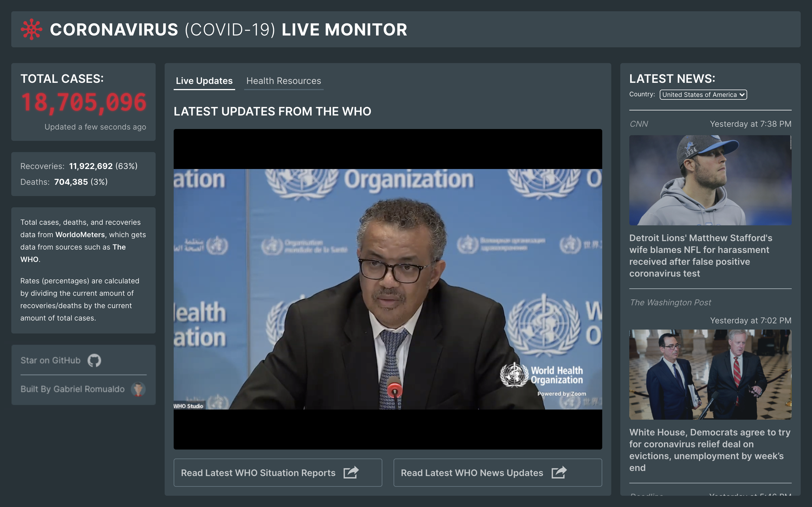This screenshot has width=812, height=507.
Task: Click the WorldoMeters source link
Action: pyautogui.click(x=80, y=235)
